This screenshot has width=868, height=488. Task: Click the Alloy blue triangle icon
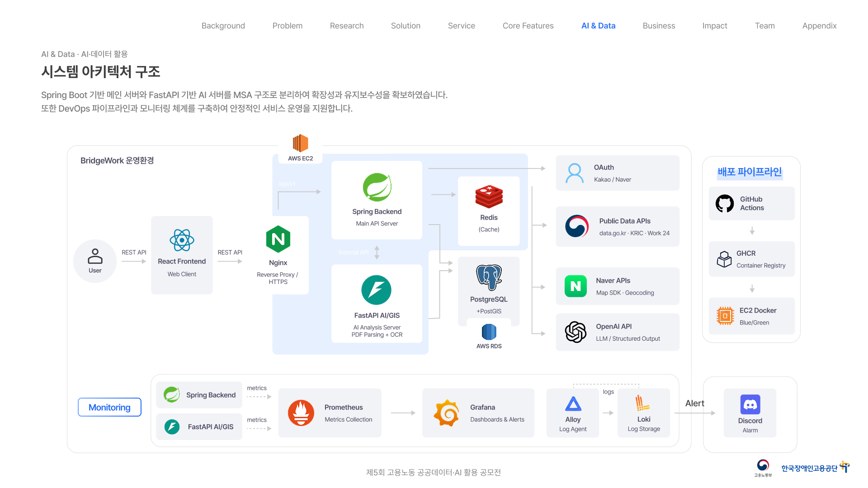point(573,404)
